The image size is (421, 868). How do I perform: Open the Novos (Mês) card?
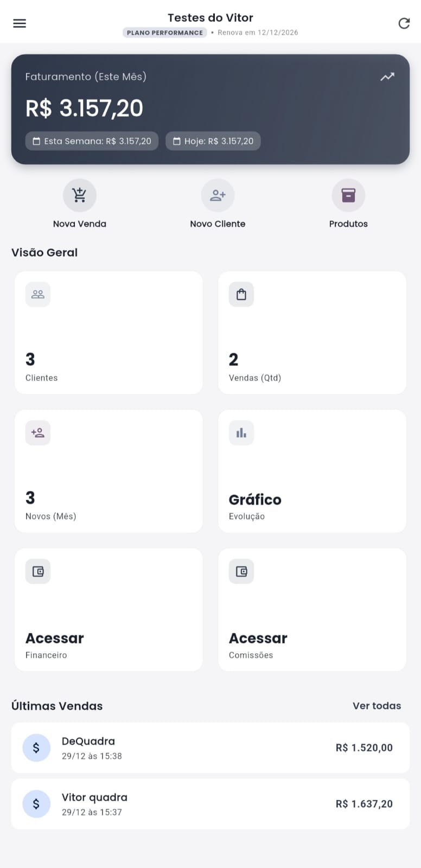point(109,471)
